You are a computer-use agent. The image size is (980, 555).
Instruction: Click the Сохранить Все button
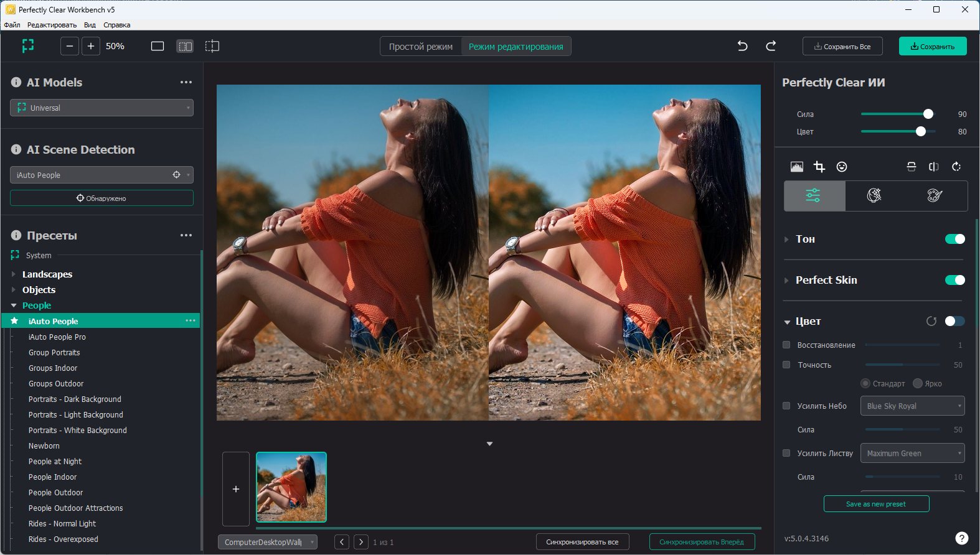click(x=842, y=47)
